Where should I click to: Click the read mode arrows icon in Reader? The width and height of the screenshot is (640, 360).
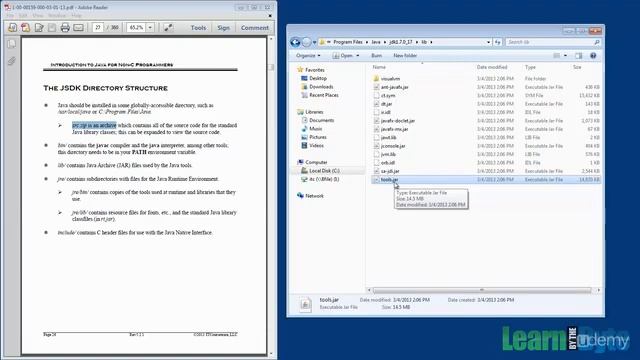tap(168, 28)
